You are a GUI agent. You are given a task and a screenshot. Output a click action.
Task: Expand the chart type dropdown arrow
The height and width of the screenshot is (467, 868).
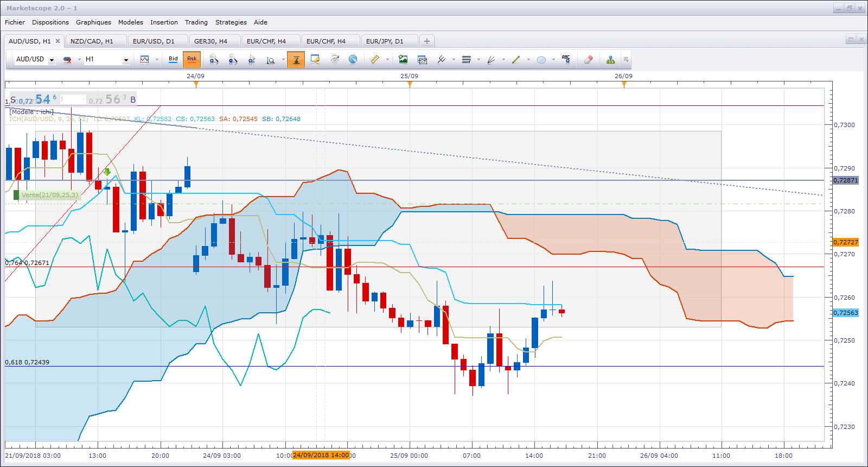pos(157,60)
